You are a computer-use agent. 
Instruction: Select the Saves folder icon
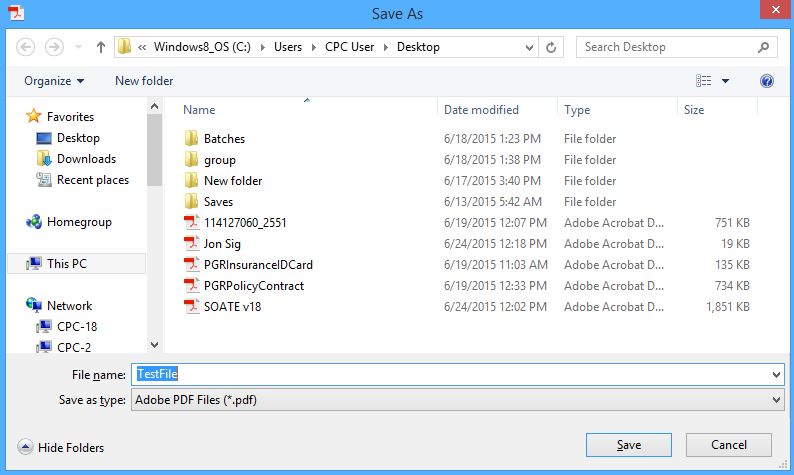point(191,202)
